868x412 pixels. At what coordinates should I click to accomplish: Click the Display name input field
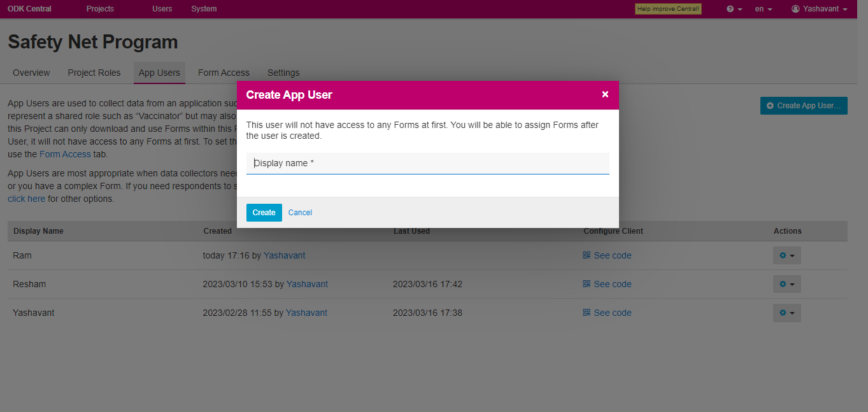(x=427, y=163)
